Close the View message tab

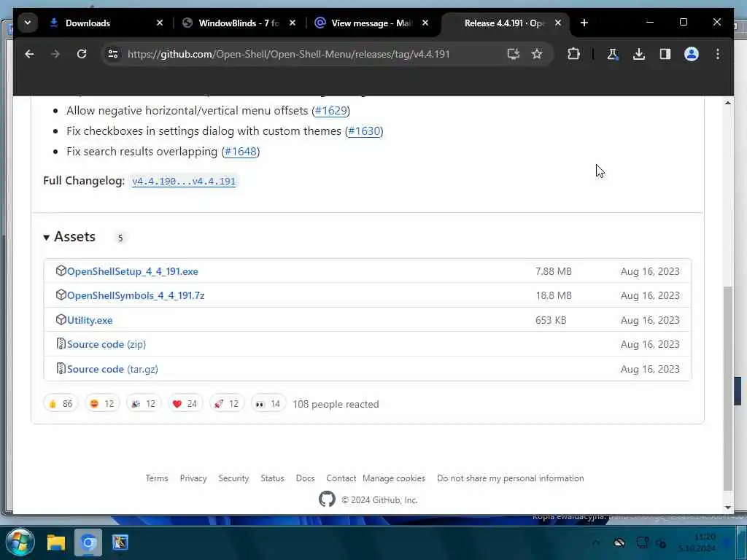[x=425, y=23]
